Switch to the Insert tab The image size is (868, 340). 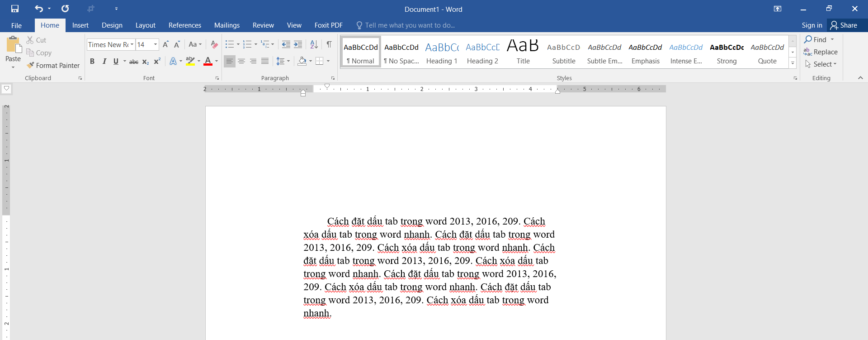pyautogui.click(x=80, y=25)
